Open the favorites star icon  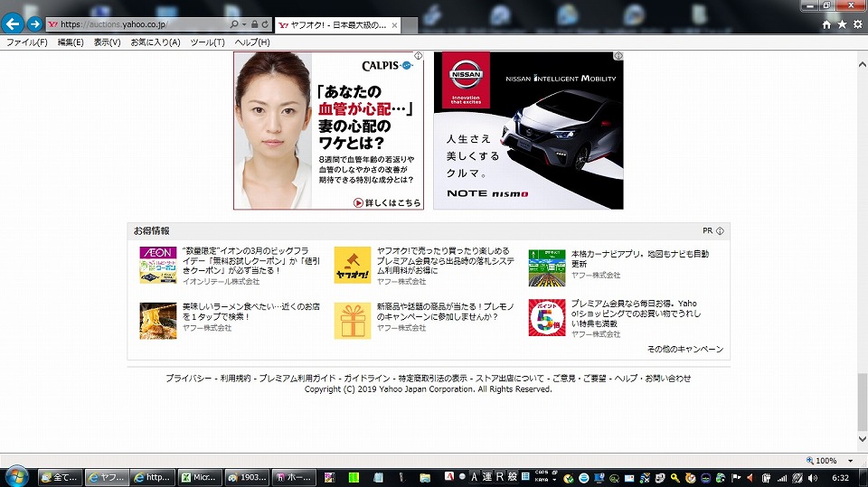pyautogui.click(x=842, y=24)
